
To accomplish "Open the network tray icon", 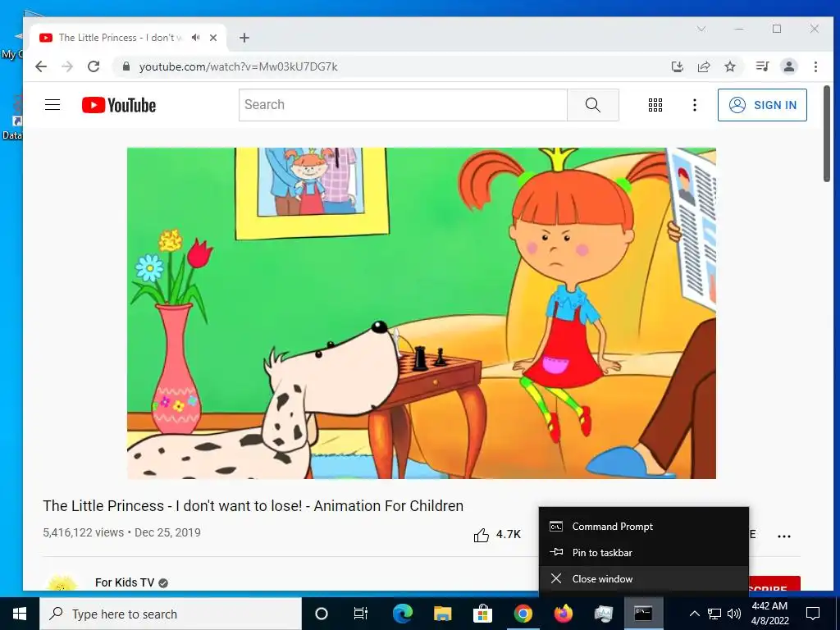I will (714, 614).
